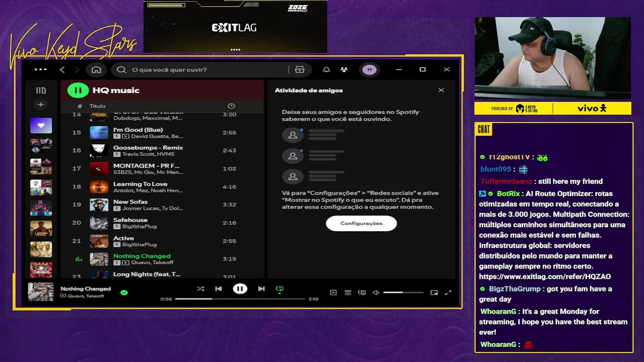Screen dimensions: 644x362
Task: Pause playback in bottom player bar
Action: click(x=240, y=289)
